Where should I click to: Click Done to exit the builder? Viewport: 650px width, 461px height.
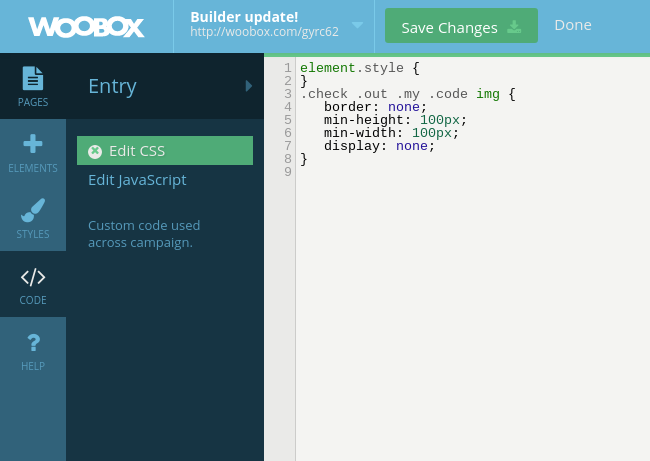pos(573,25)
